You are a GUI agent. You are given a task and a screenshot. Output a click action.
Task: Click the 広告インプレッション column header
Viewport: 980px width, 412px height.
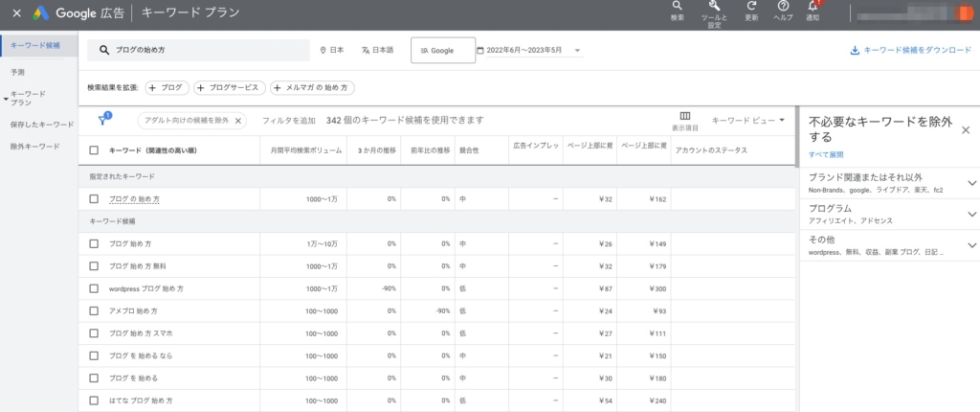[536, 146]
